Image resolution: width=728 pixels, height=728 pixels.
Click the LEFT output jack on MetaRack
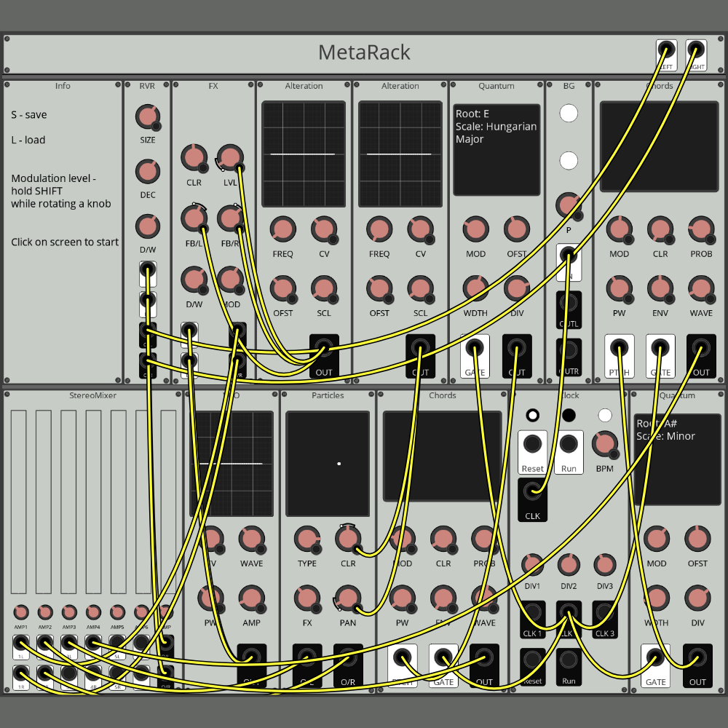pos(665,50)
